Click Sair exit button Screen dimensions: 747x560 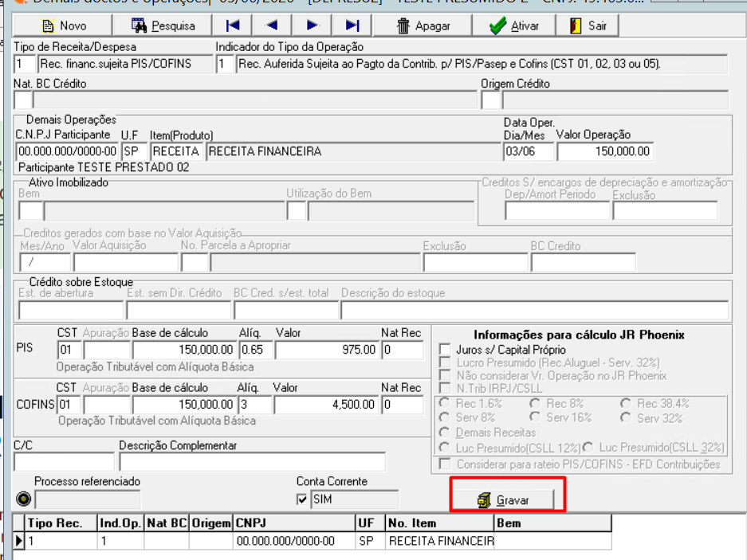[x=588, y=25]
